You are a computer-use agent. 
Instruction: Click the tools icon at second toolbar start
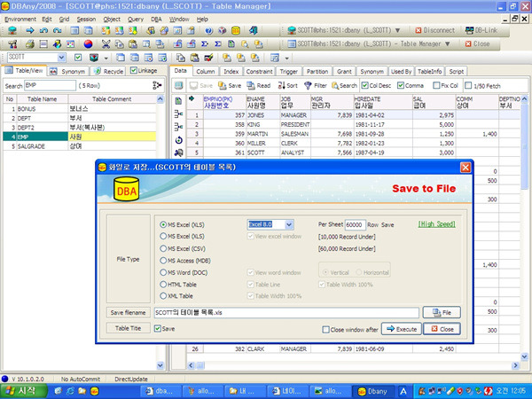(12, 44)
